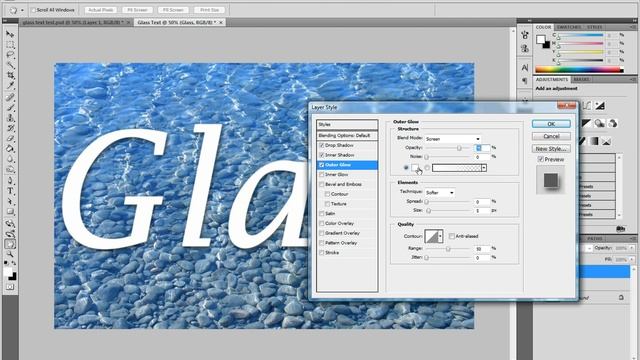Select the Eraser tool
This screenshot has width=640, height=360.
[x=10, y=138]
